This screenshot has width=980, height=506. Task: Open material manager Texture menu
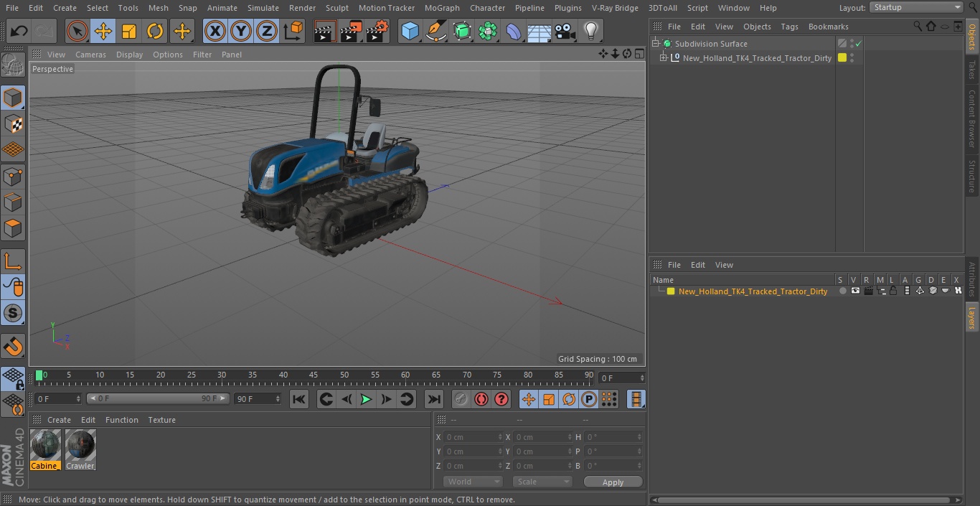[161, 420]
